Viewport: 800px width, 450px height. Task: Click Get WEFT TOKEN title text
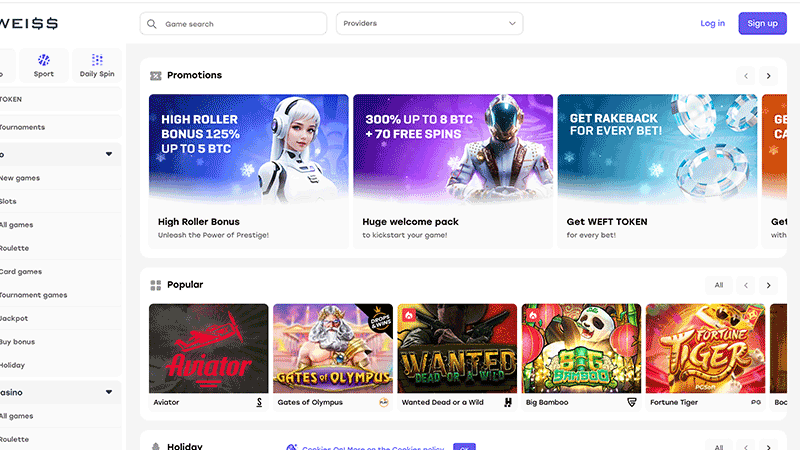tap(607, 222)
